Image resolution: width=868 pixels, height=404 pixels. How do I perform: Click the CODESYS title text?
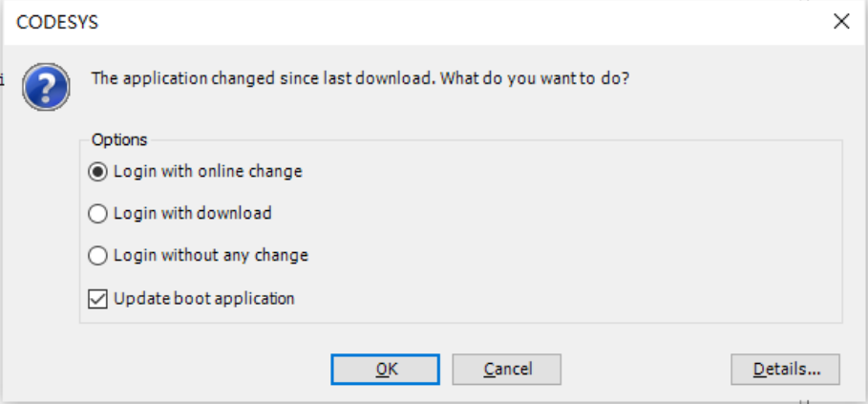pyautogui.click(x=57, y=22)
